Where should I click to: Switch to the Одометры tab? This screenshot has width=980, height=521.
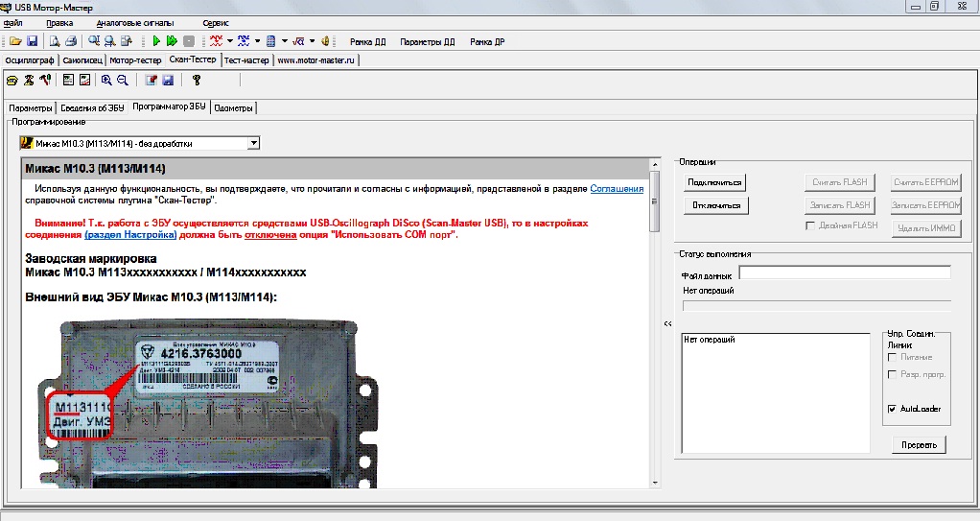click(x=233, y=107)
